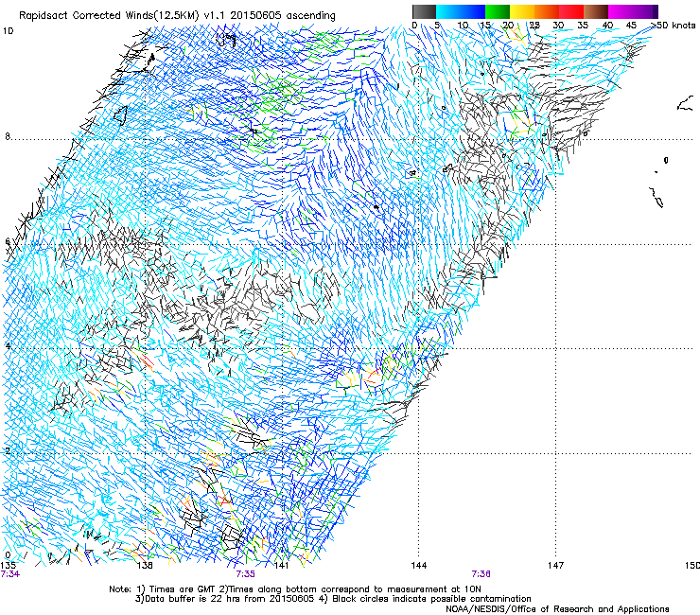Click the magenta 40-45 knots legend segment
The image size is (700, 615).
[621, 11]
